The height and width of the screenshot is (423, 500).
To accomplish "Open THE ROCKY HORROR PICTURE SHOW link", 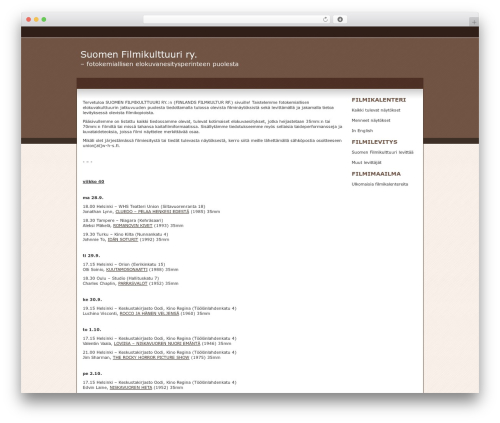I will (151, 358).
